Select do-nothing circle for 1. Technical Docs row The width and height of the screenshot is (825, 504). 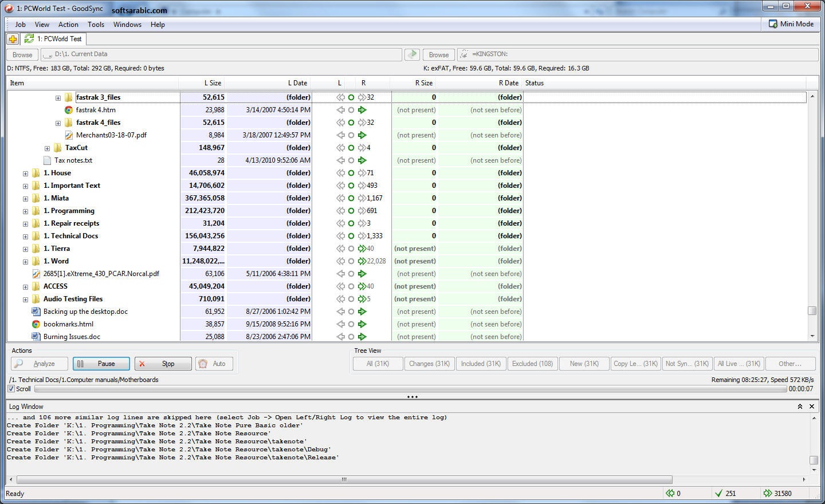click(351, 236)
